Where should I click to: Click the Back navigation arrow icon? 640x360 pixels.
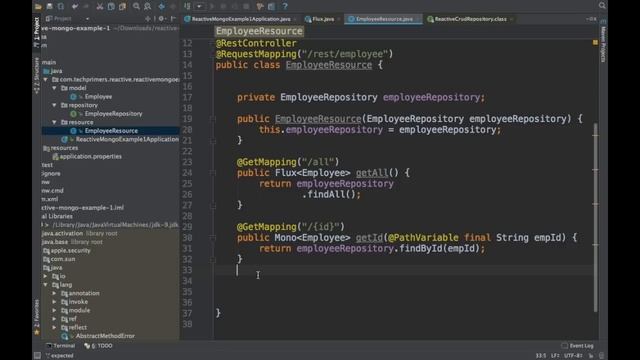(x=162, y=6)
